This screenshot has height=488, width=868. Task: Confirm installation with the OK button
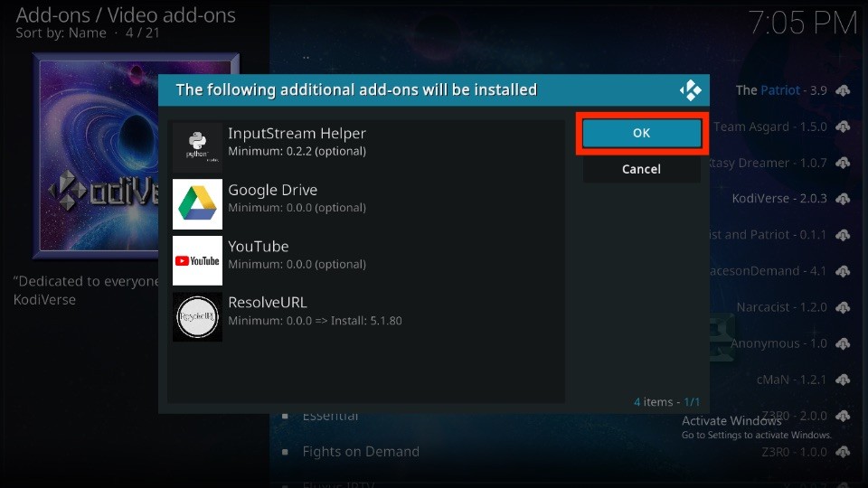click(642, 133)
